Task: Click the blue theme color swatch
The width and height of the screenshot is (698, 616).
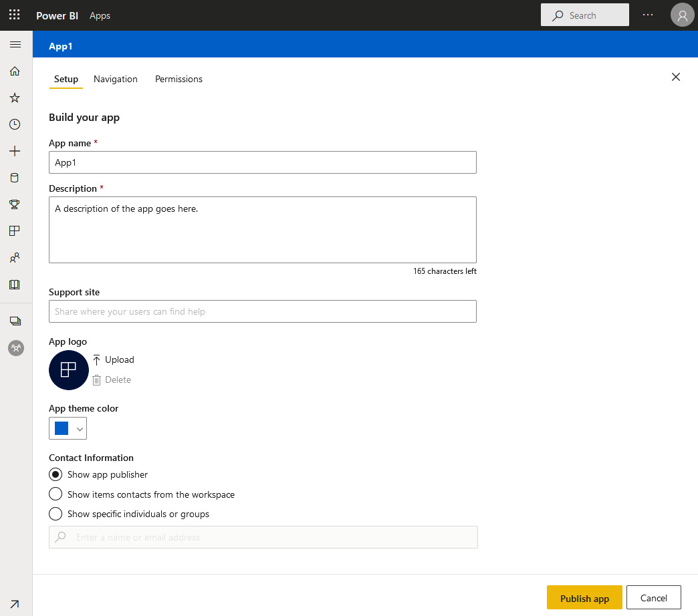Action: tap(62, 428)
